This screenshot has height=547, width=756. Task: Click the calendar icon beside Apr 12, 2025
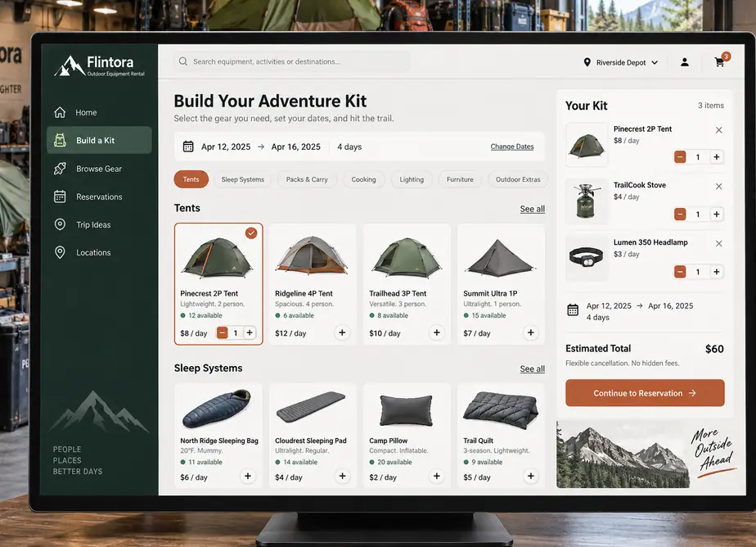coord(188,147)
